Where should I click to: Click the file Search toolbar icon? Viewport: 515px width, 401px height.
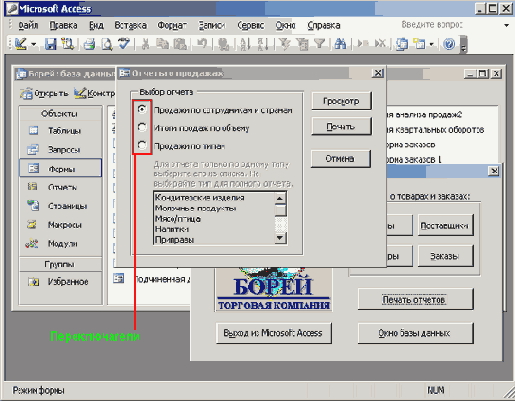[x=68, y=44]
